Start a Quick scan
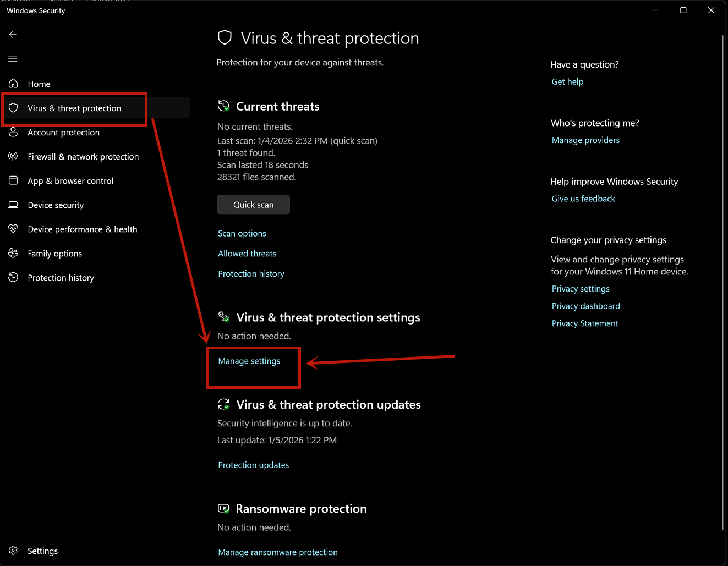The width and height of the screenshot is (728, 566). (253, 205)
